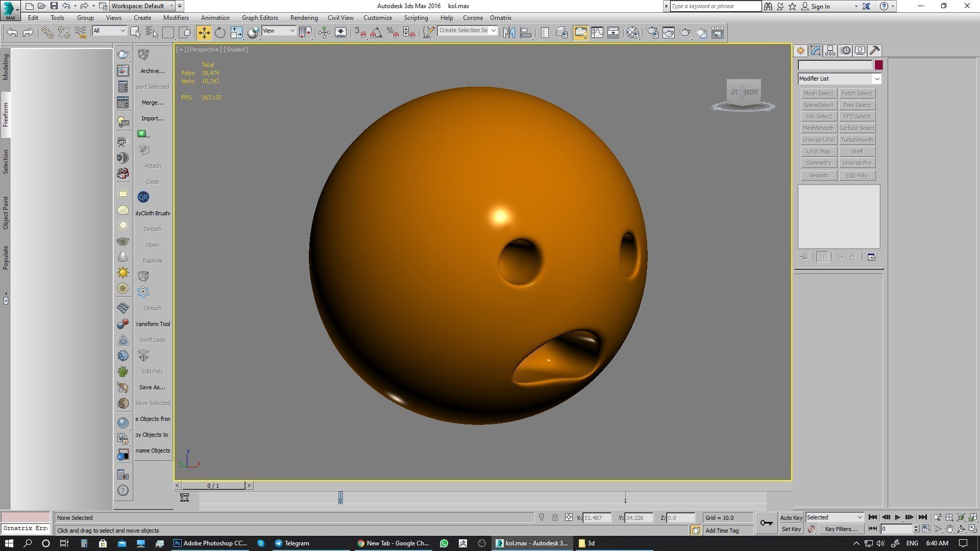Image resolution: width=980 pixels, height=551 pixels.
Task: Open Select by Name list
Action: (x=152, y=33)
